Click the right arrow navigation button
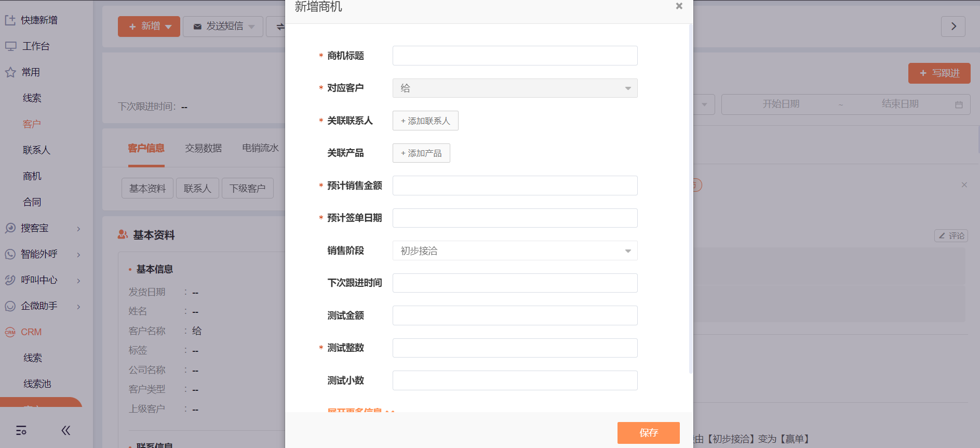The width and height of the screenshot is (980, 448). pos(953,27)
